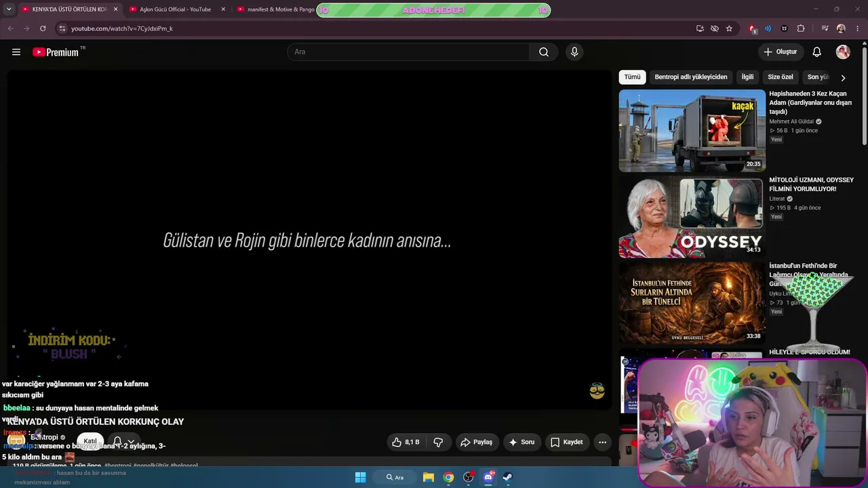Open browser media controls icon
Viewport: 868px width, 488px height.
(x=825, y=28)
